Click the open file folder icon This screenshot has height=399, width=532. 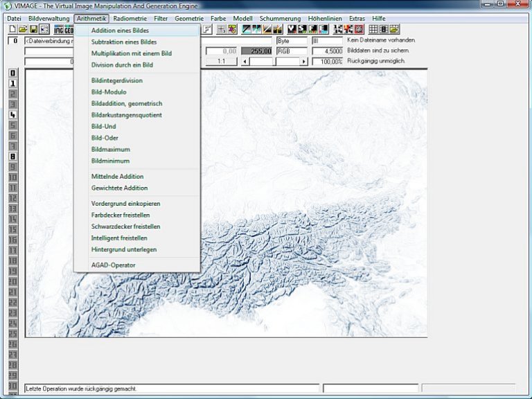point(22,30)
